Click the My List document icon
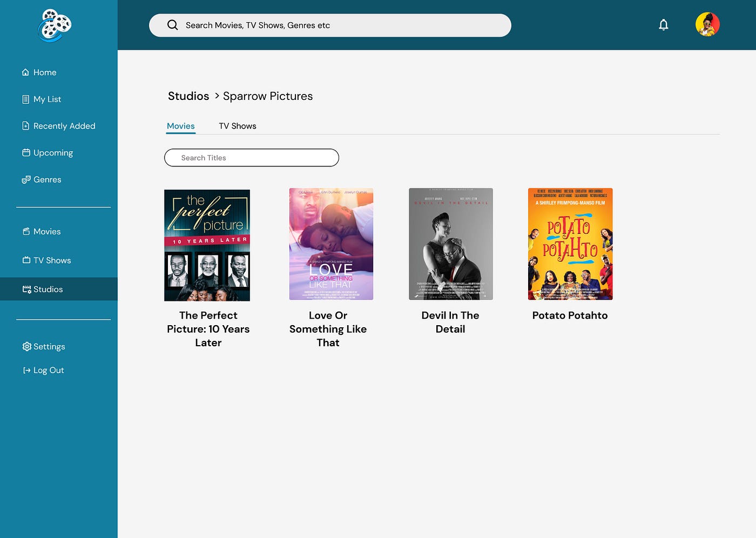 [x=25, y=99]
